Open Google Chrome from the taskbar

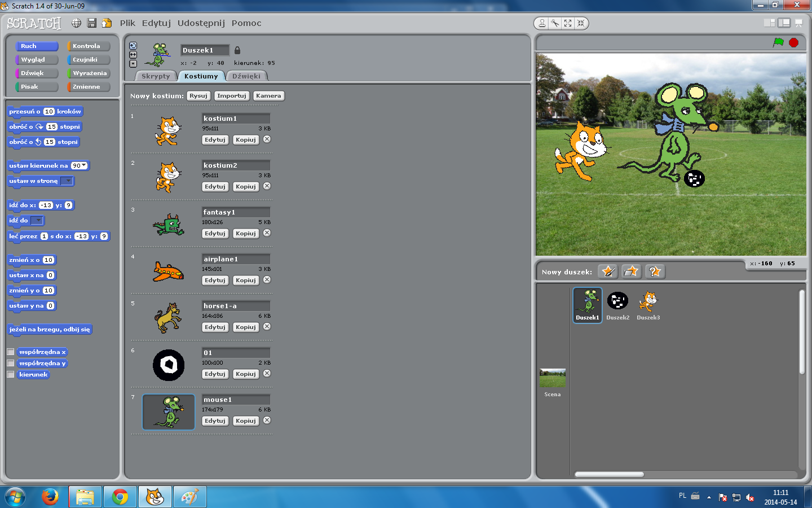coord(120,497)
